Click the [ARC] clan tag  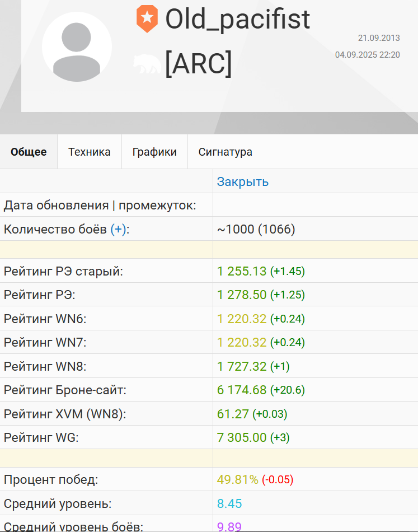point(199,63)
